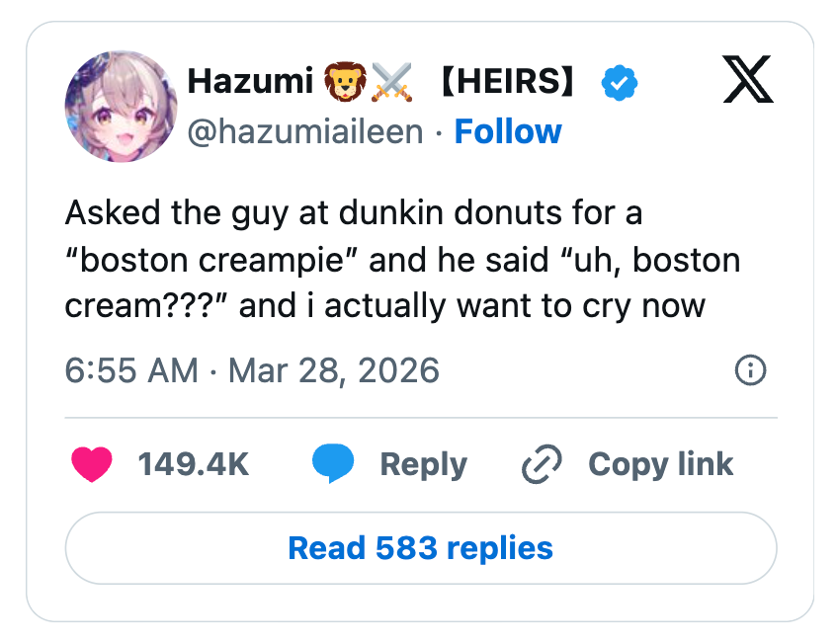Image resolution: width=838 pixels, height=644 pixels.
Task: Click the crossed swords emoji in the name
Action: click(x=393, y=81)
